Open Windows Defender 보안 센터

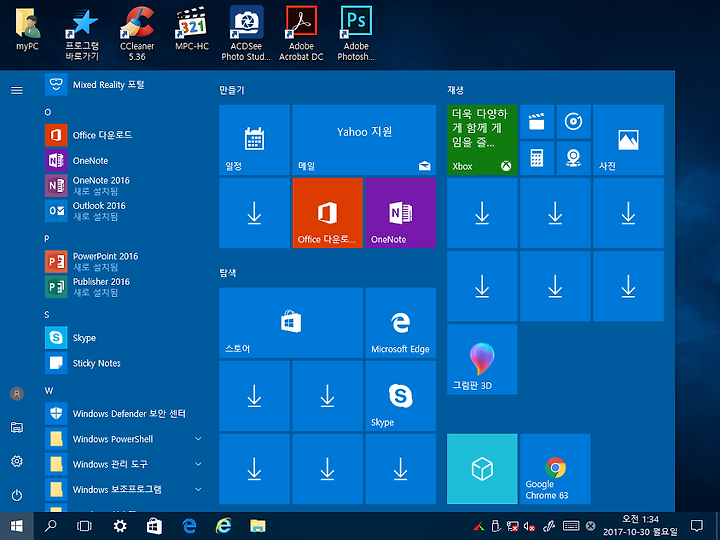(x=123, y=414)
